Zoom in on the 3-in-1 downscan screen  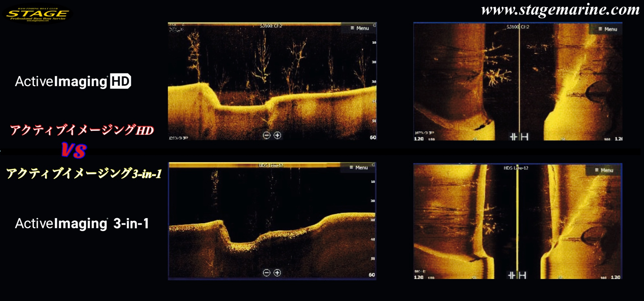(x=277, y=273)
